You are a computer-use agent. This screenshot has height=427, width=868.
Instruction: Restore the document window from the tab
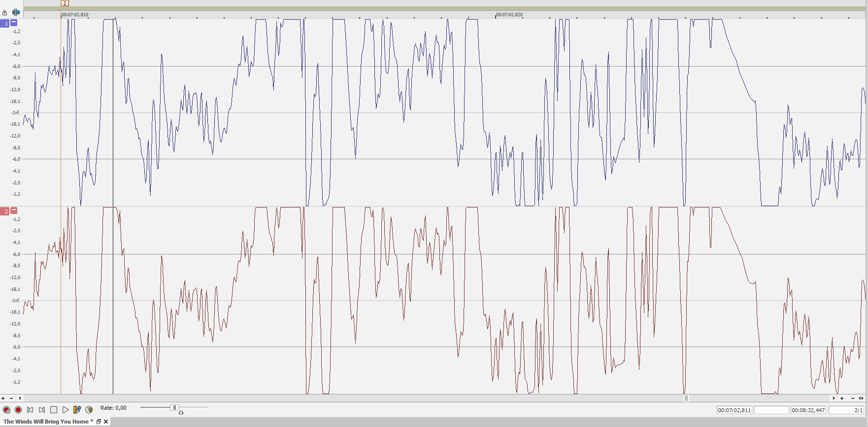coord(99,422)
